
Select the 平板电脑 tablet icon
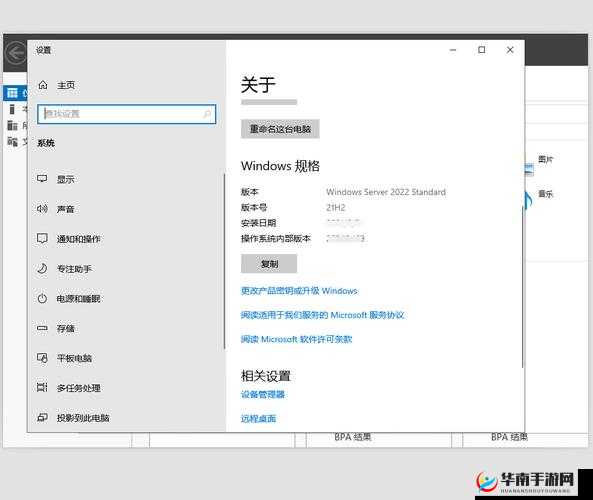click(x=42, y=358)
